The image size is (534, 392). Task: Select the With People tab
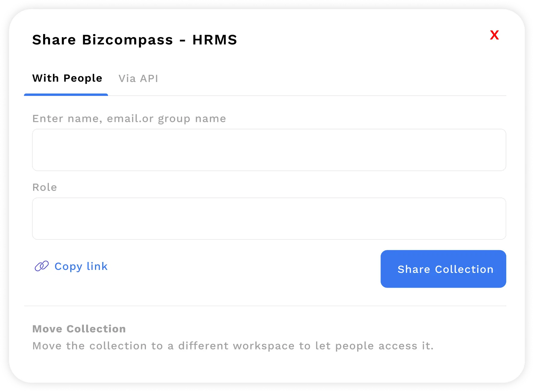point(67,78)
